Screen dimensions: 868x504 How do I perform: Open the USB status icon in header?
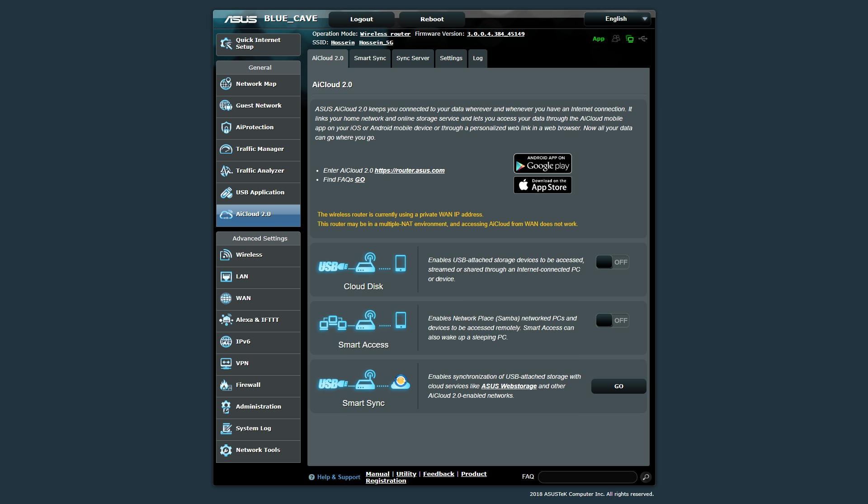643,39
